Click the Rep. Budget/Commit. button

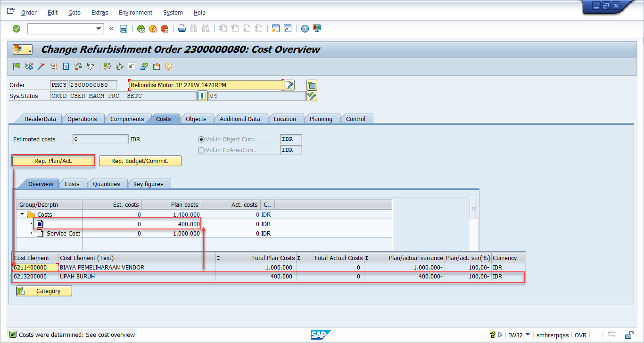tap(140, 161)
